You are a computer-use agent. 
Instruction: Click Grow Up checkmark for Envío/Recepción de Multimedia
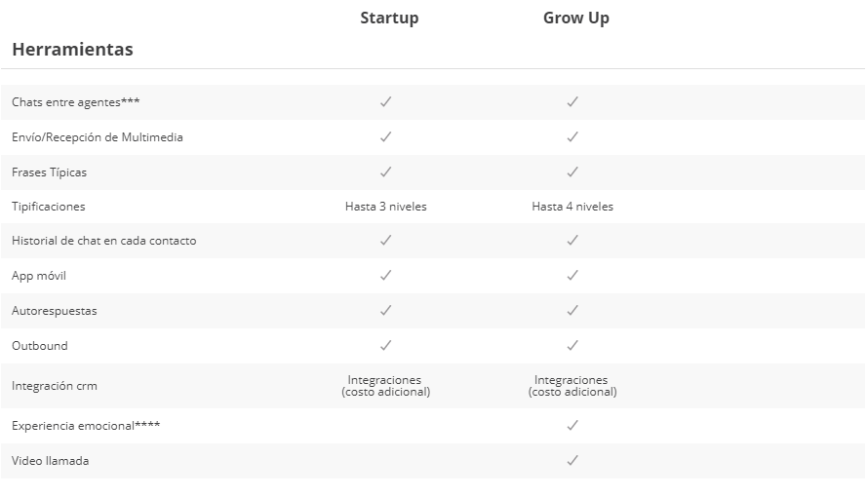[572, 137]
